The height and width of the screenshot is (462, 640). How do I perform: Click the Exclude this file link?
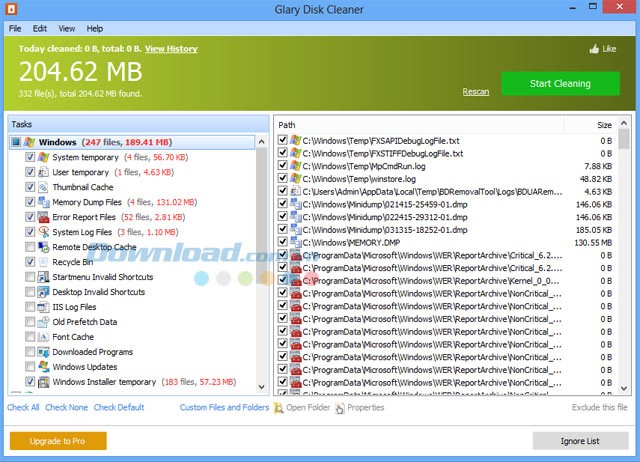[600, 407]
